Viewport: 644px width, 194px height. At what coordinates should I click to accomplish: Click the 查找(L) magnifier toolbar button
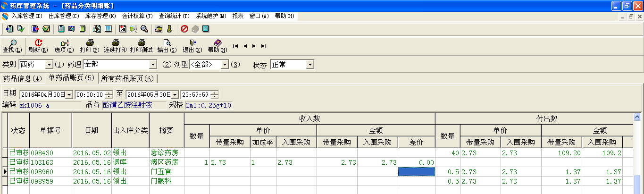12,46
